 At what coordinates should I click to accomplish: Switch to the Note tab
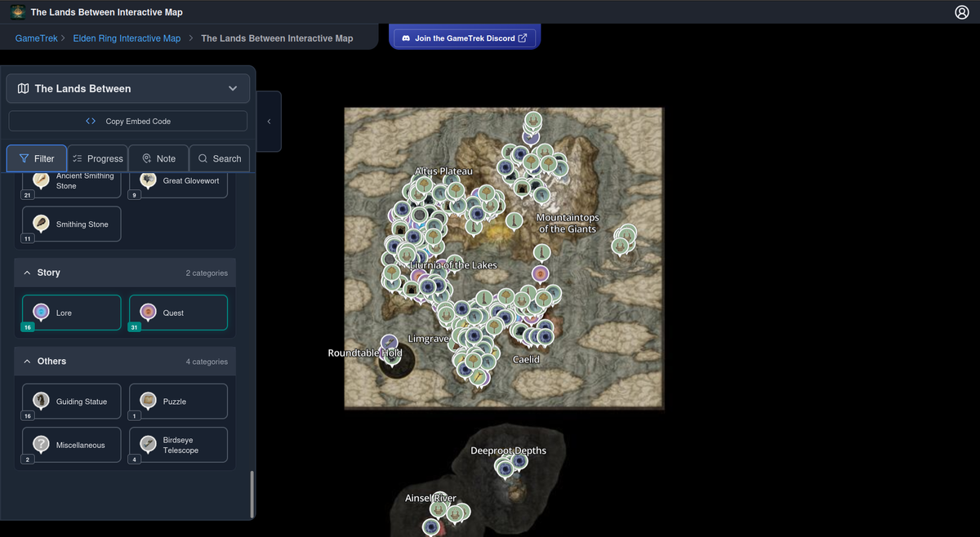(x=158, y=158)
